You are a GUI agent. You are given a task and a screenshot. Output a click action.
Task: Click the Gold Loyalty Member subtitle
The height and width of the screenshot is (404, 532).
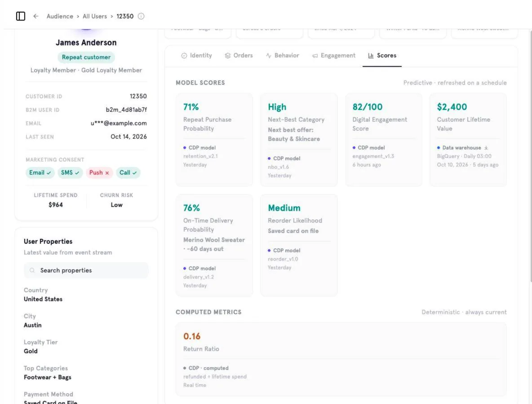click(x=111, y=70)
